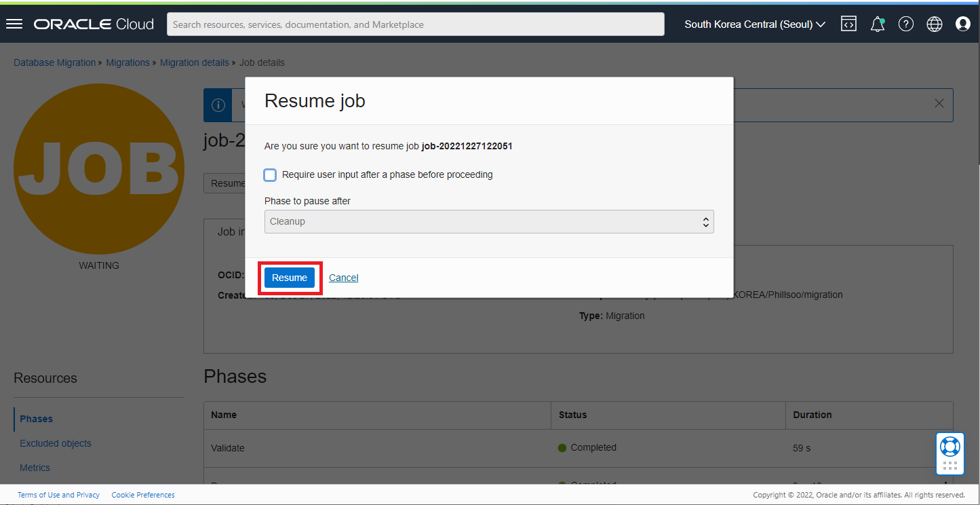This screenshot has width=980, height=505.
Task: Select Metrics in Resources sidebar
Action: point(35,468)
